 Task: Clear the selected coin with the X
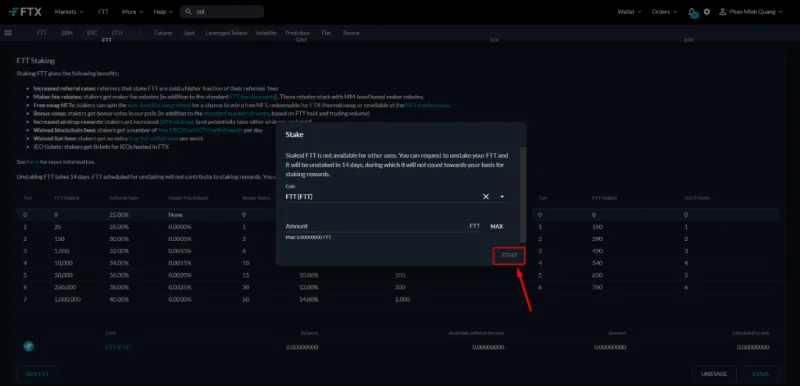click(x=486, y=197)
